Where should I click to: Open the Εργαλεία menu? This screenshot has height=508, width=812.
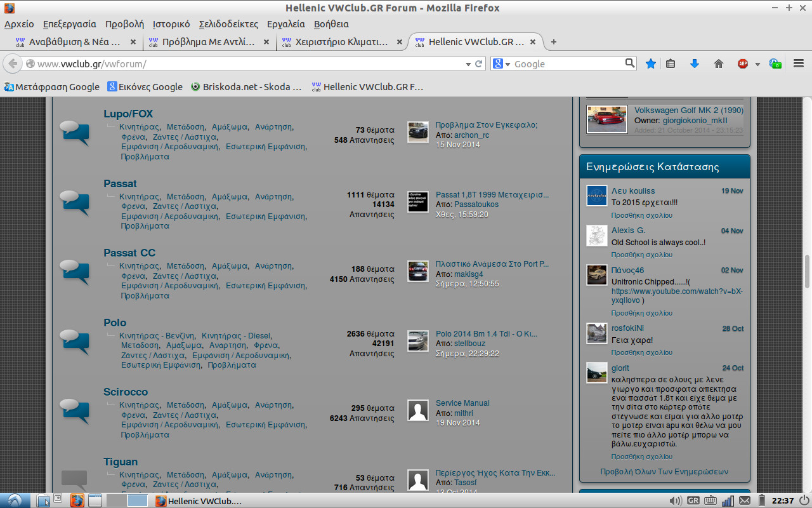point(285,24)
